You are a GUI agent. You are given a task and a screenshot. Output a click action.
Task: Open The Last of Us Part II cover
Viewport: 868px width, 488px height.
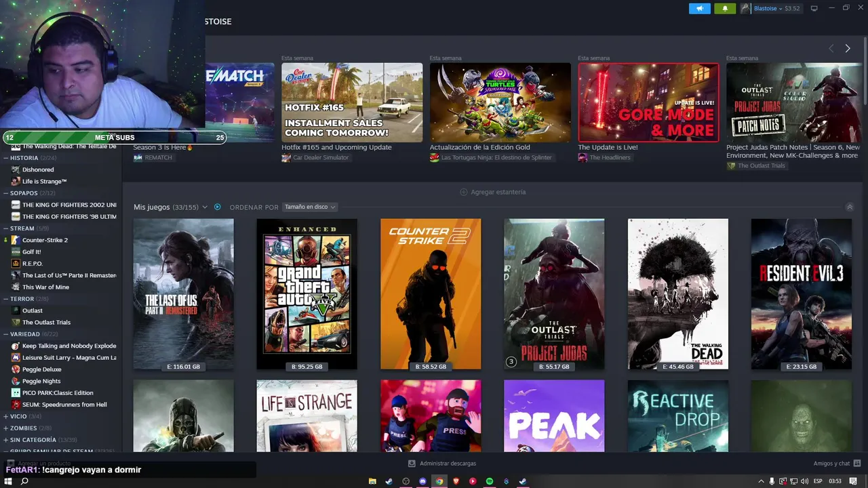tap(184, 293)
